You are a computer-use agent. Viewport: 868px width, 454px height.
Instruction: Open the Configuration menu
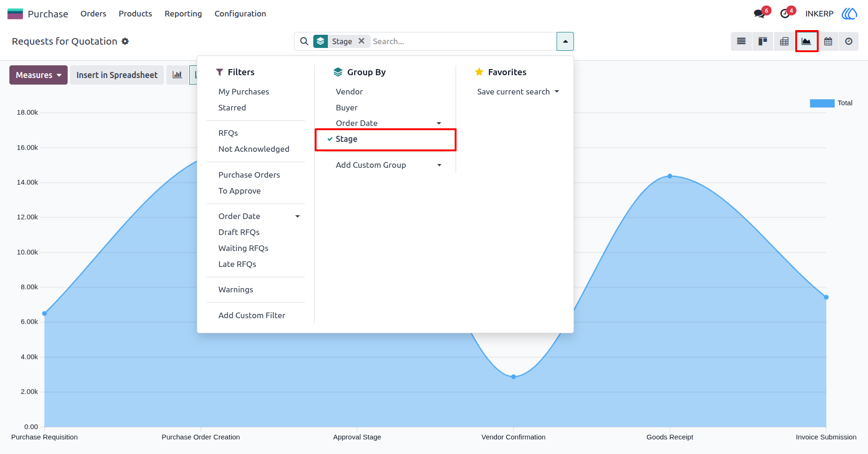240,14
